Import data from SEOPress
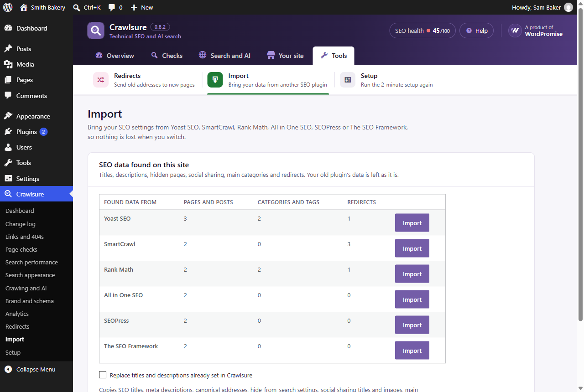The height and width of the screenshot is (392, 584). tap(412, 325)
